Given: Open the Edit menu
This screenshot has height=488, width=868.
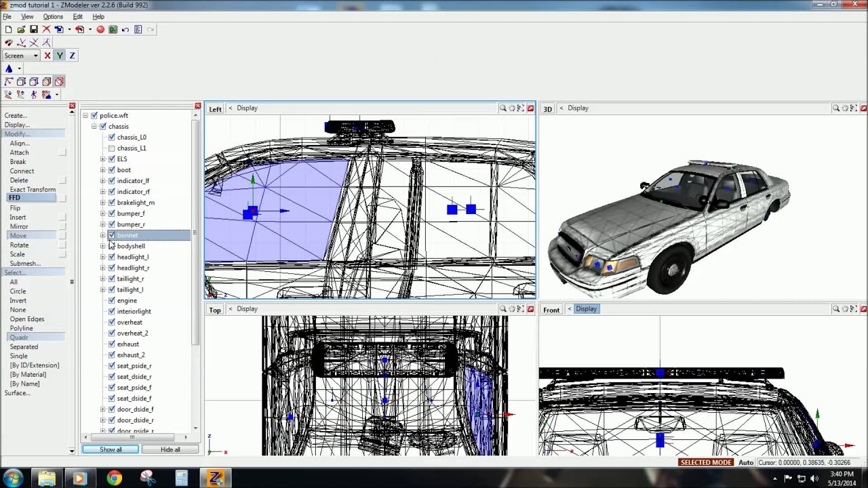Looking at the screenshot, I should pyautogui.click(x=78, y=16).
